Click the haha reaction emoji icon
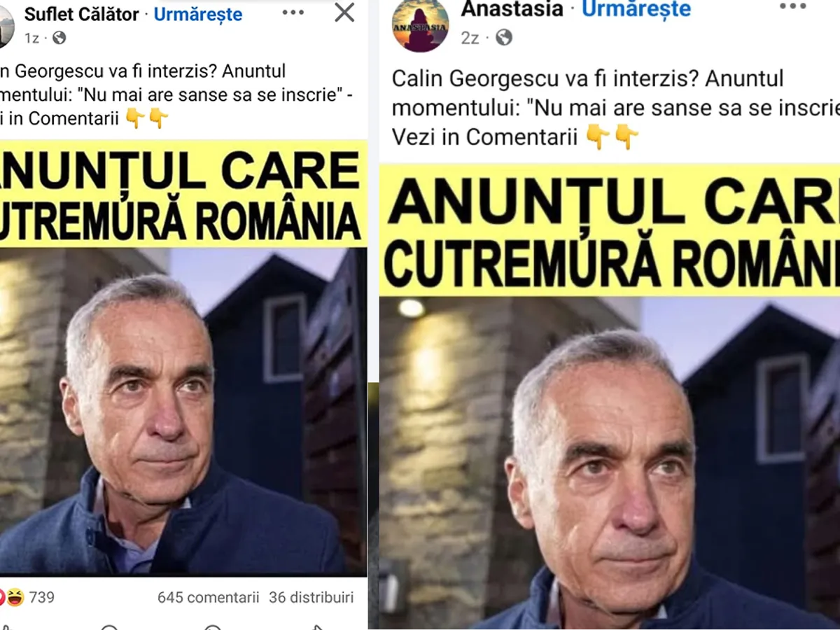Image resolution: width=840 pixels, height=630 pixels. 15,597
